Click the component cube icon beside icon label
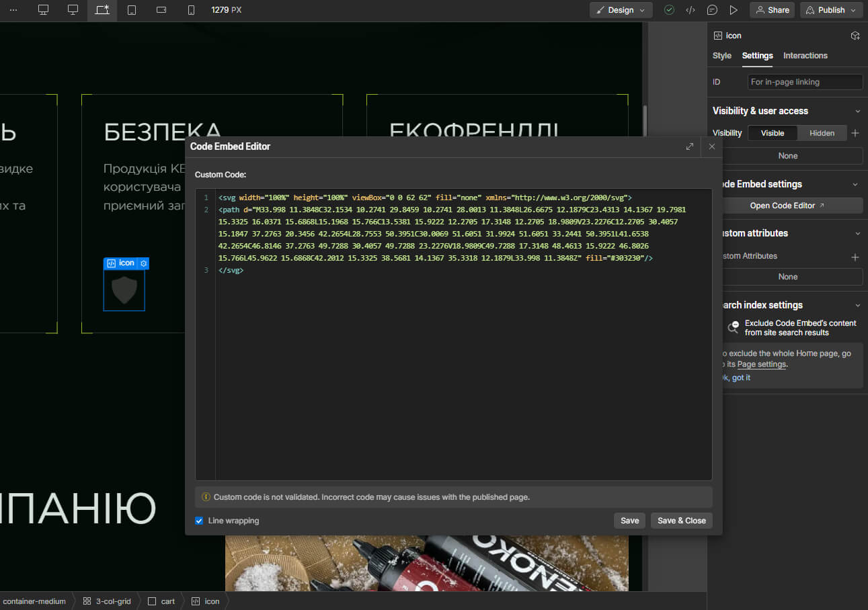 (x=855, y=36)
